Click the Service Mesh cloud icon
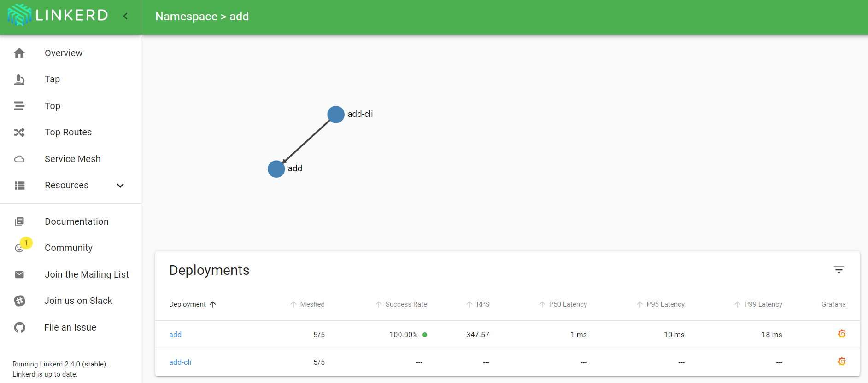The image size is (868, 383). (x=19, y=159)
